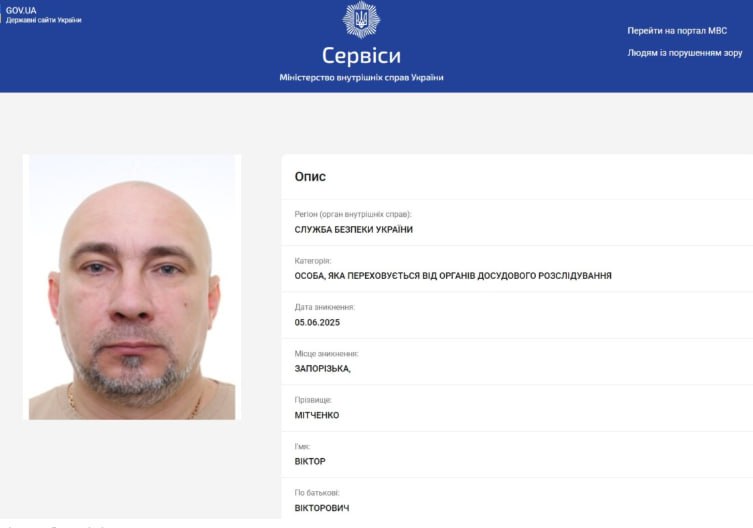Click the 'Регіон (орган внутрішніх справ)' label

[x=353, y=214]
